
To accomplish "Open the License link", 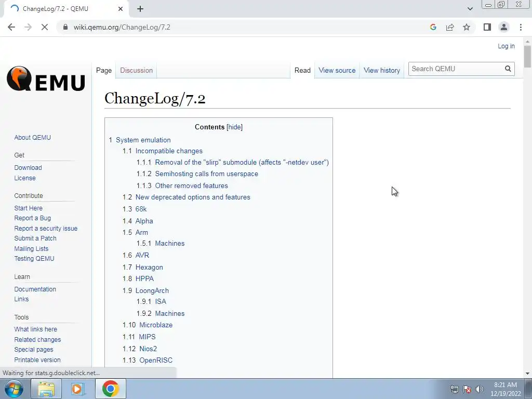I will pyautogui.click(x=25, y=178).
